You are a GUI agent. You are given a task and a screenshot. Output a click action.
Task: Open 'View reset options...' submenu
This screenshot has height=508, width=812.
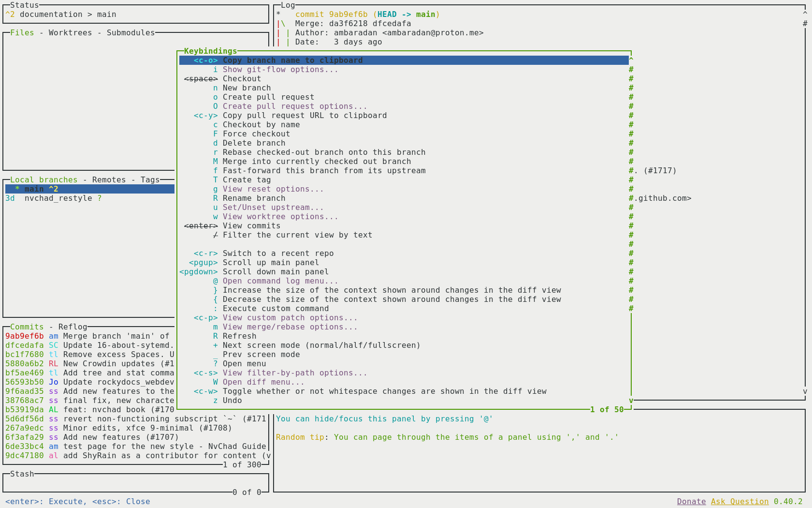[273, 189]
